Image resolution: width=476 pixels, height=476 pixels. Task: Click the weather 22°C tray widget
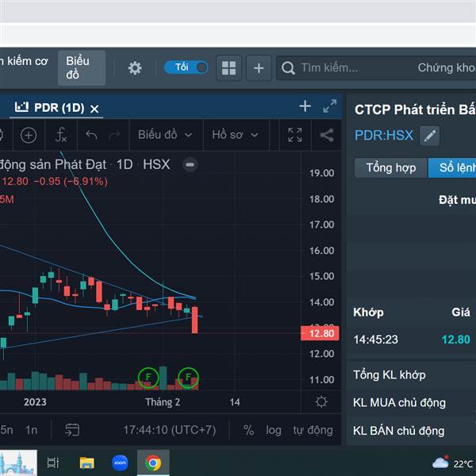[x=452, y=463]
